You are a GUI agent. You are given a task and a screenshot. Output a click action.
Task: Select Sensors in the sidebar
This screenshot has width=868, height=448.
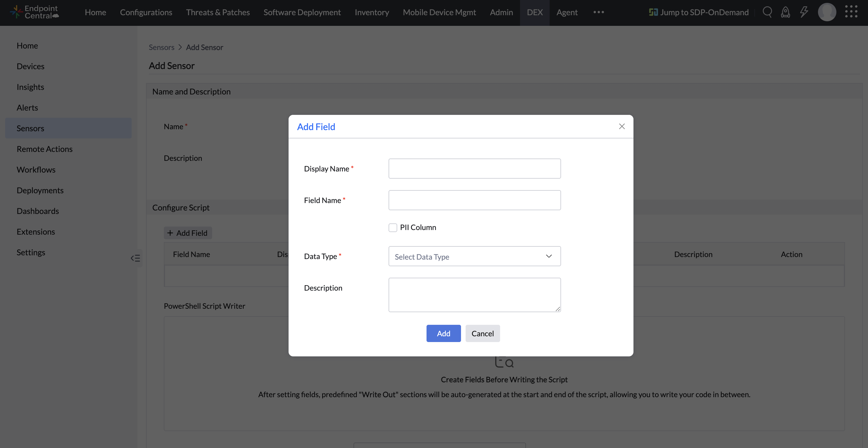(x=30, y=128)
